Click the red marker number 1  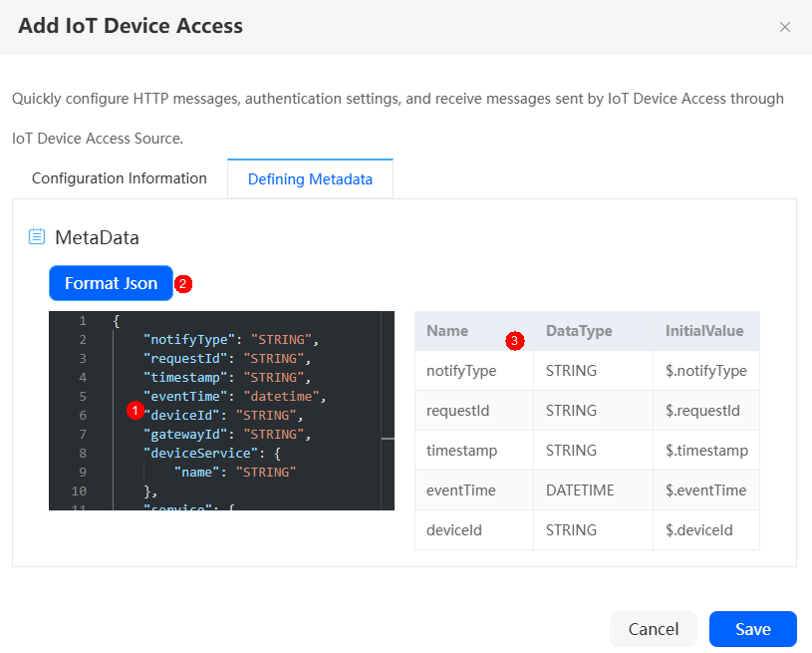pos(135,411)
